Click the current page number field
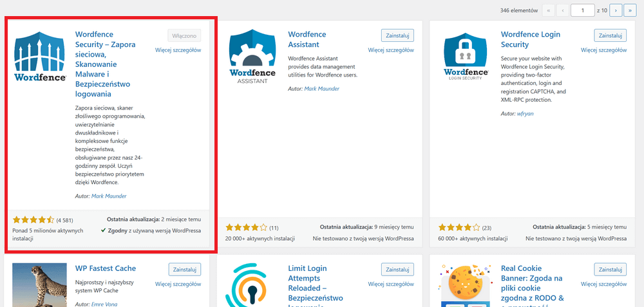The image size is (644, 307). (x=582, y=10)
